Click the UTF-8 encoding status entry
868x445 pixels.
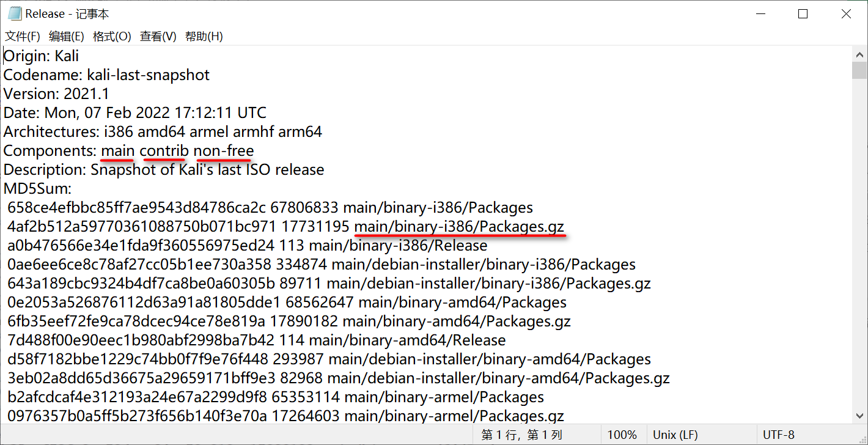click(x=779, y=435)
